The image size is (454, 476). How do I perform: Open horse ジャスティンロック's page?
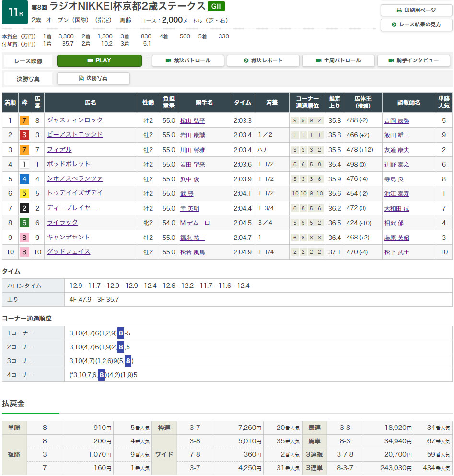75,120
